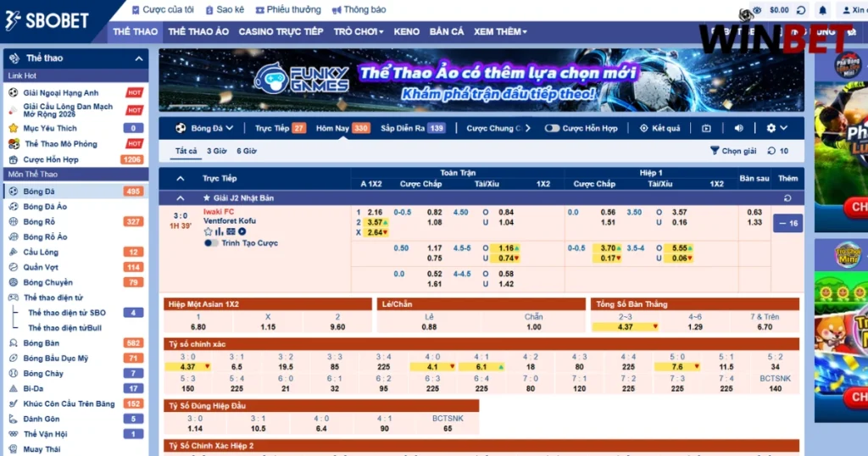868x456 pixels.
Task: Open the notifications bell
Action: click(822, 10)
